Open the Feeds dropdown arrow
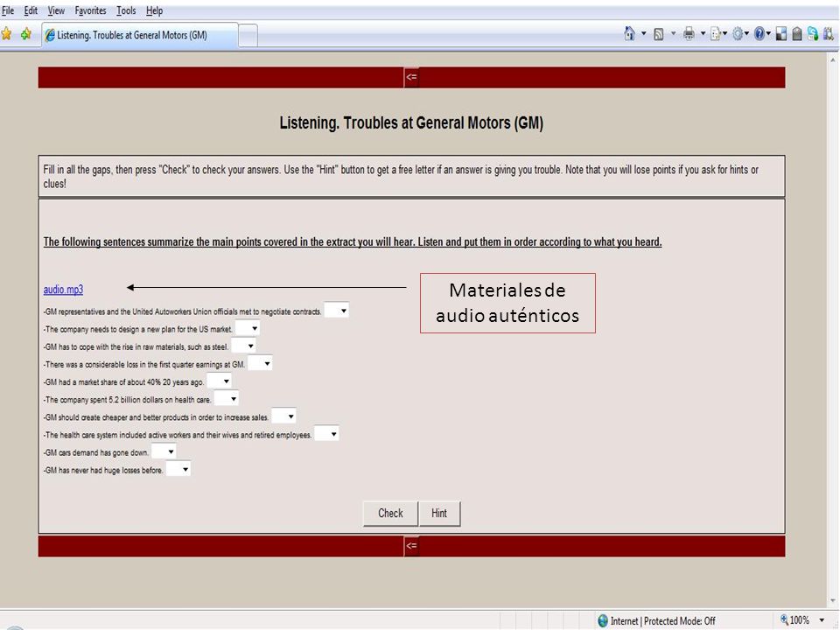 click(x=674, y=34)
